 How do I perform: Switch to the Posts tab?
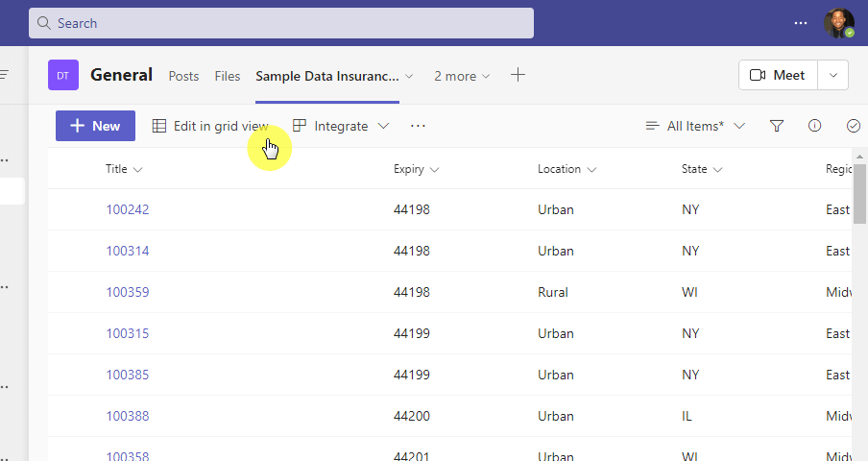183,77
